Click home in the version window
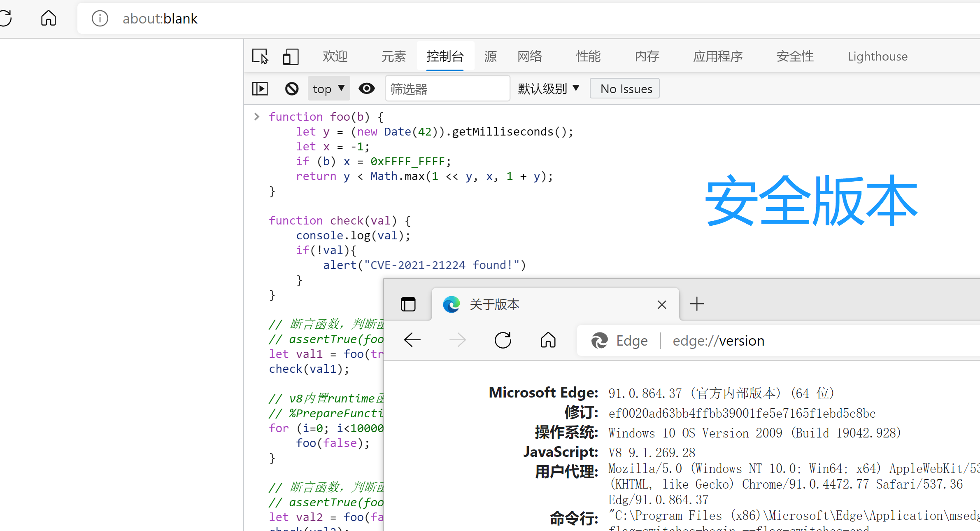980x531 pixels. click(548, 340)
